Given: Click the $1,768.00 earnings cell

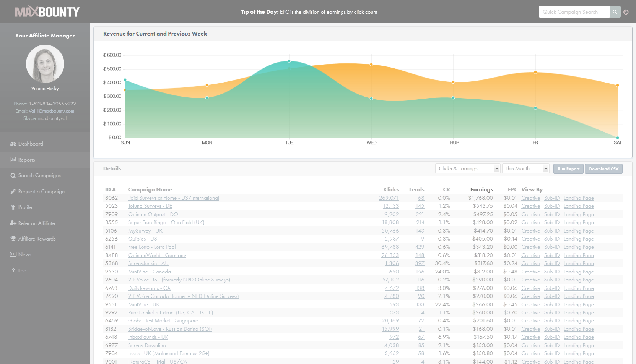Looking at the screenshot, I should tap(480, 198).
